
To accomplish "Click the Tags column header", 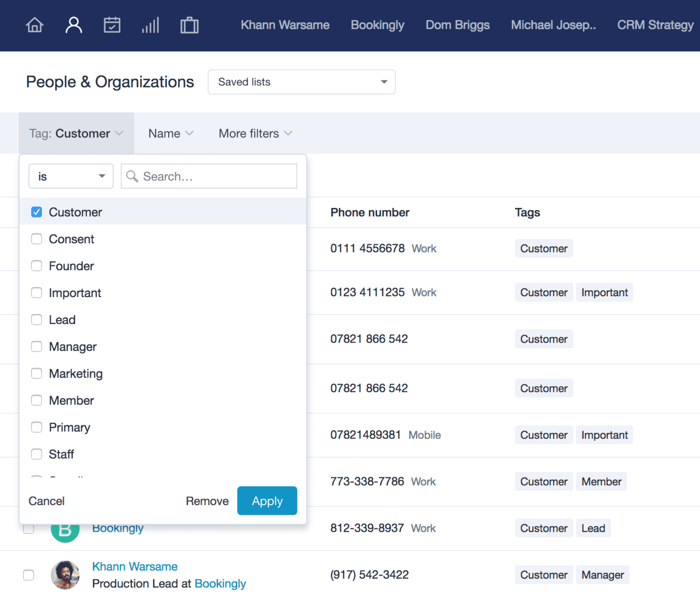I will (527, 212).
